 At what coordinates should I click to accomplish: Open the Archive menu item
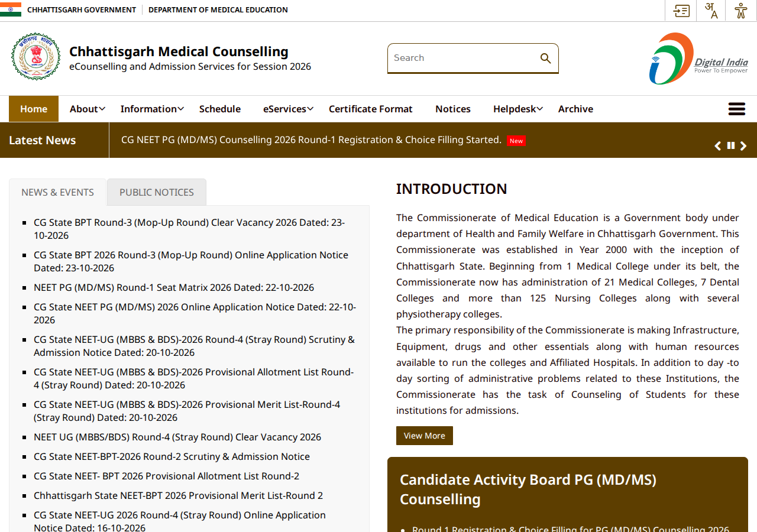(x=575, y=109)
